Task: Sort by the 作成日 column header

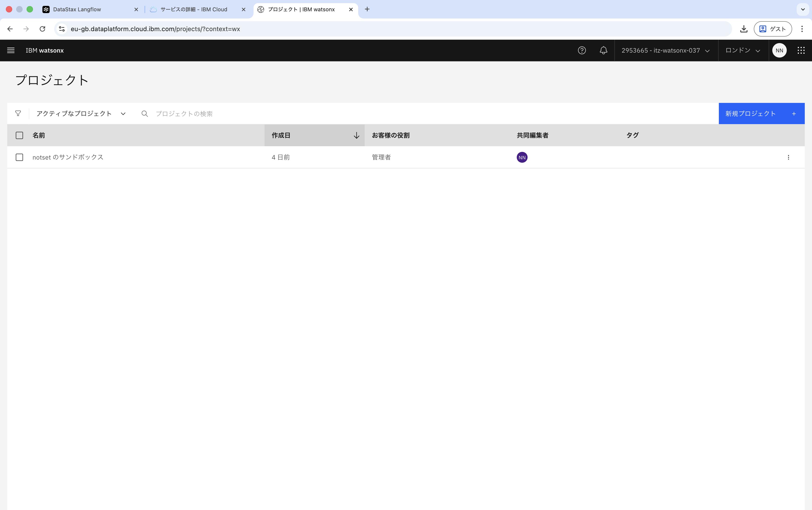Action: (x=314, y=136)
